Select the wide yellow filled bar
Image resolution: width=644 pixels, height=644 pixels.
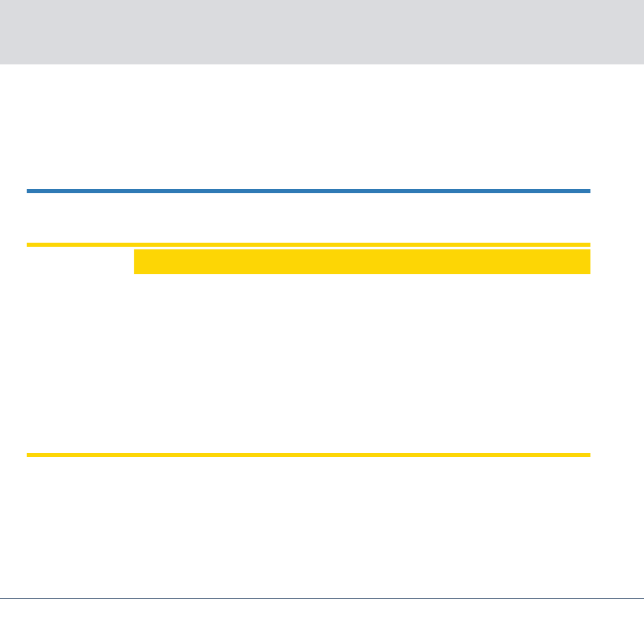point(362,261)
